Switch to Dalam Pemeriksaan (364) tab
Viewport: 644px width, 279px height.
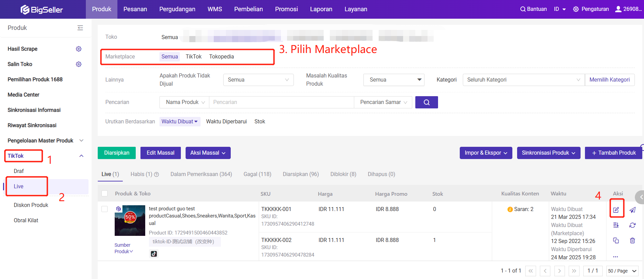pyautogui.click(x=201, y=174)
